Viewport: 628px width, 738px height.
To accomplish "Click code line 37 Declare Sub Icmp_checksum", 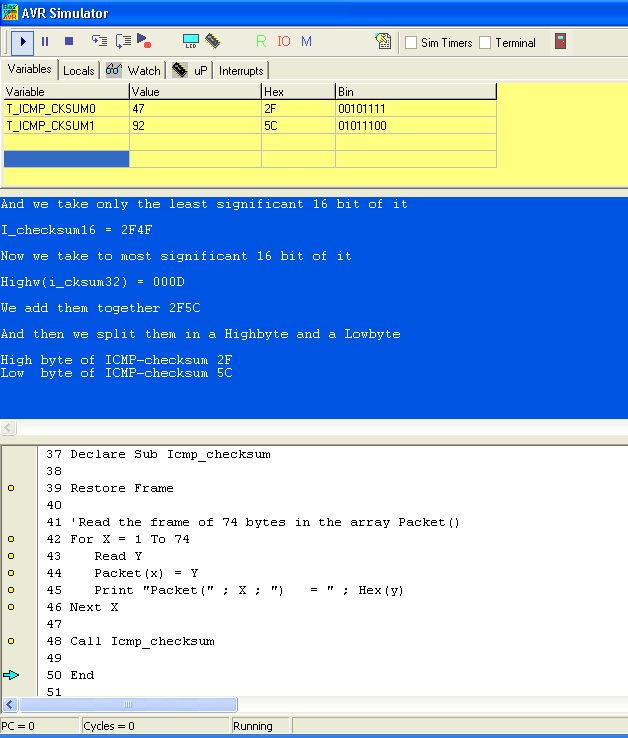I will [x=170, y=454].
